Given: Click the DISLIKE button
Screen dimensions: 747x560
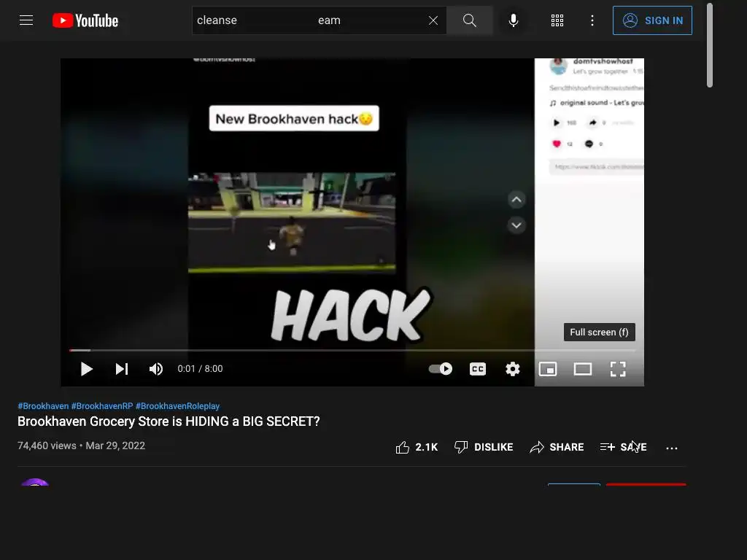Looking at the screenshot, I should [484, 447].
